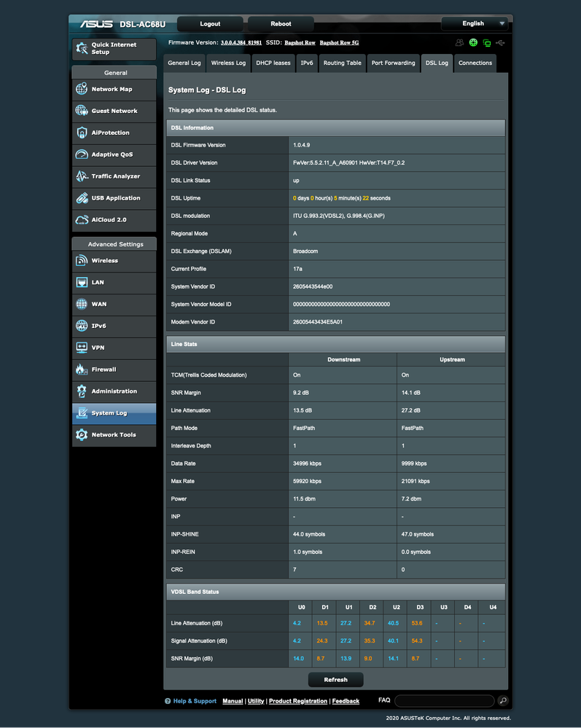Open Administration from the sidebar

(114, 391)
